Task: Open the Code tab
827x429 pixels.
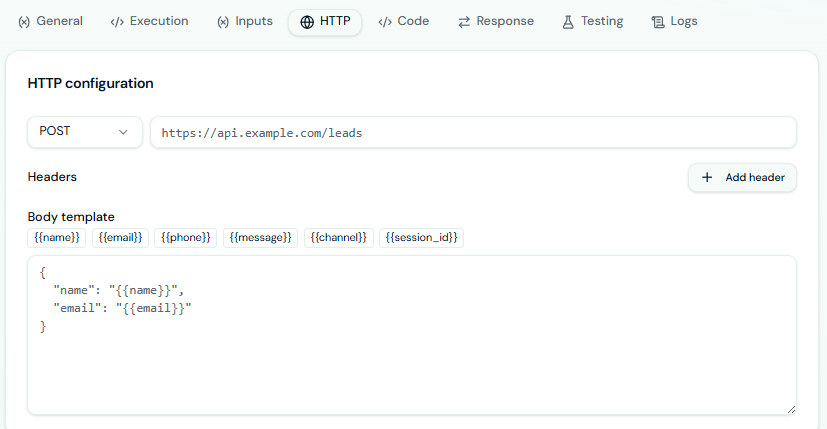Action: coord(403,22)
